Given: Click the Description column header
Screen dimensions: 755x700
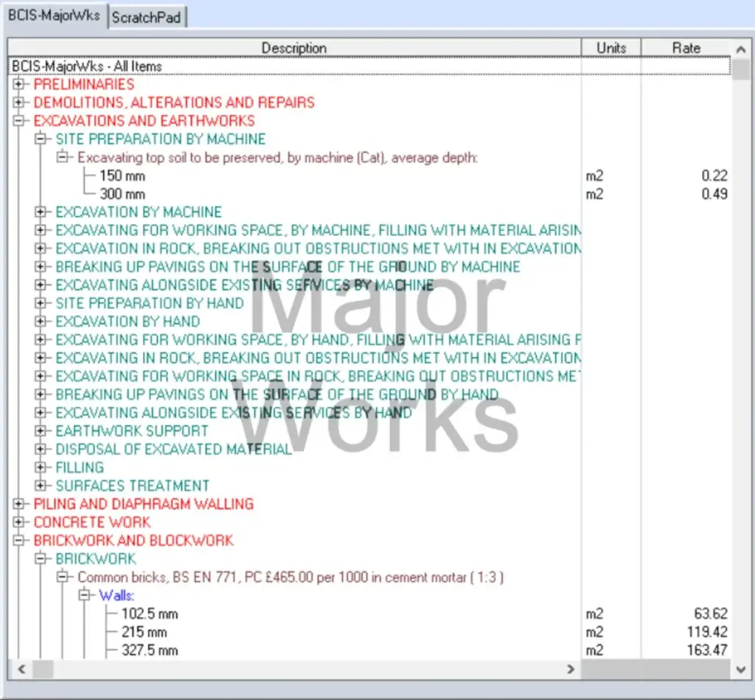Looking at the screenshot, I should click(x=294, y=48).
